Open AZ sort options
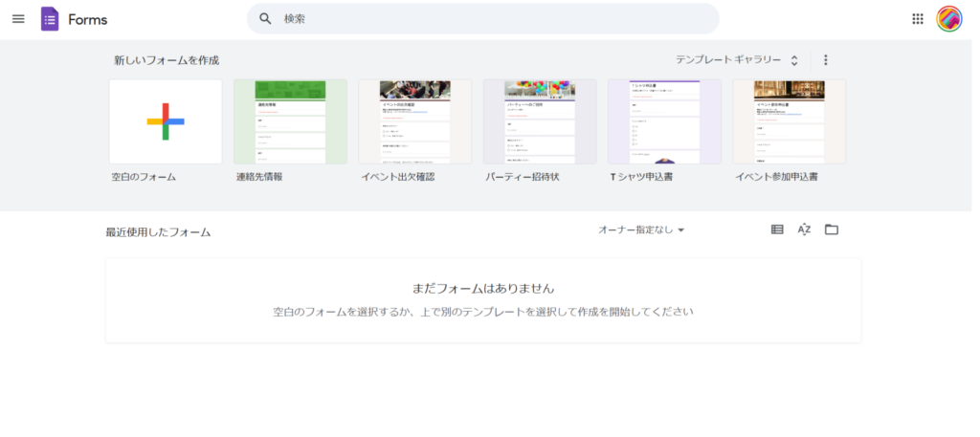980x437 pixels. click(x=804, y=229)
